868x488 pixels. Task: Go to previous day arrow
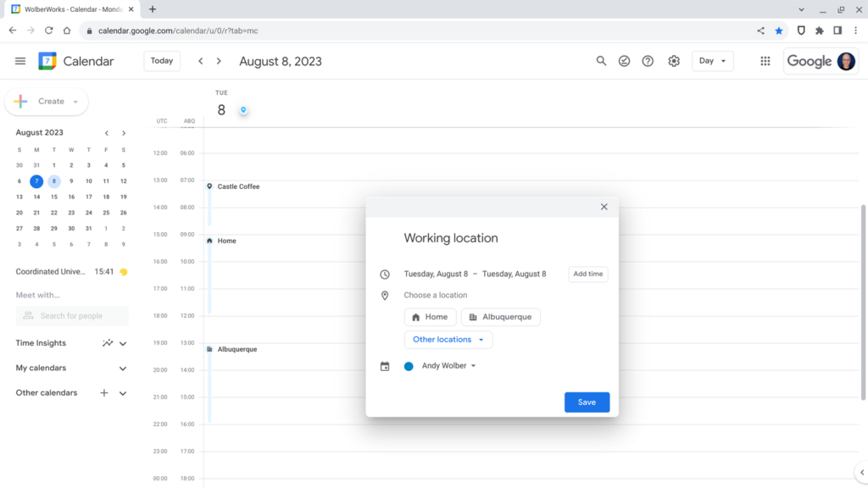pos(201,61)
